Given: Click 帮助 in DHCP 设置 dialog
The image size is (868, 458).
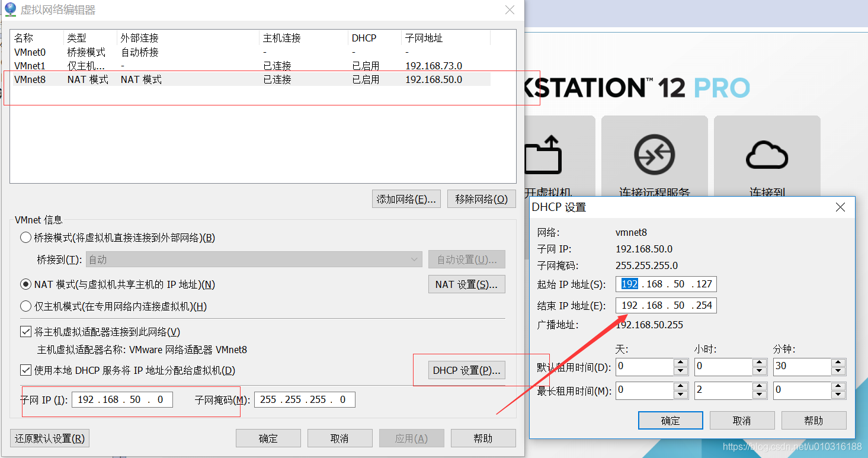Looking at the screenshot, I should click(814, 421).
